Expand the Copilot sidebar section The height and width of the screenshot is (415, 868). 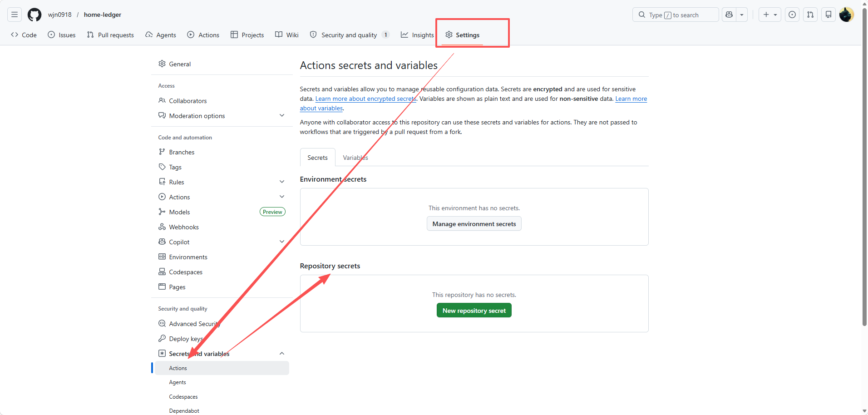click(x=222, y=242)
